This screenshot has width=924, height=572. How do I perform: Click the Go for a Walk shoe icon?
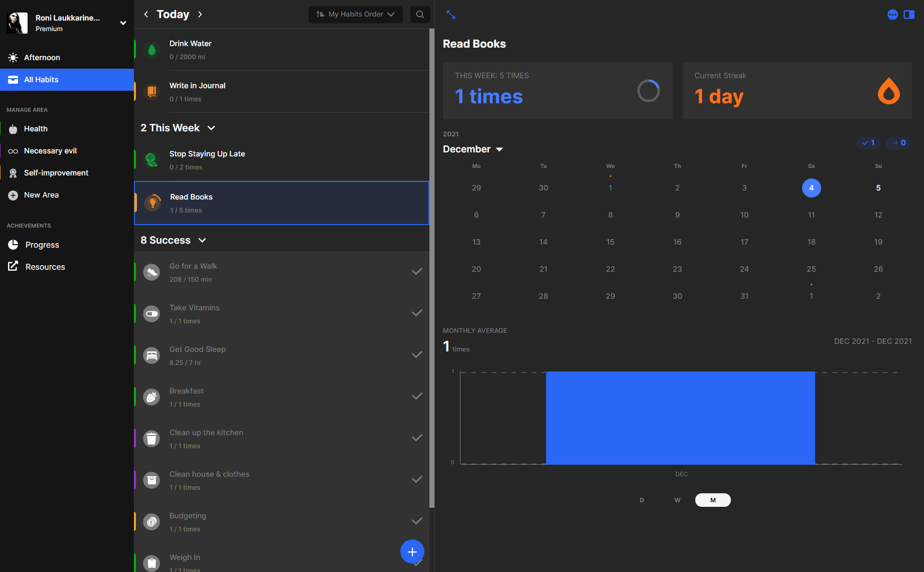[x=151, y=272]
